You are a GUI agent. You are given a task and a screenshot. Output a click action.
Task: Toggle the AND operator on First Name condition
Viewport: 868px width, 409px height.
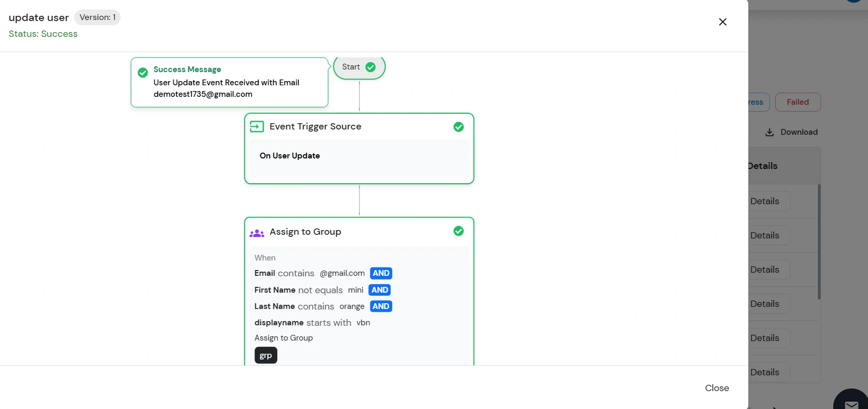coord(379,290)
